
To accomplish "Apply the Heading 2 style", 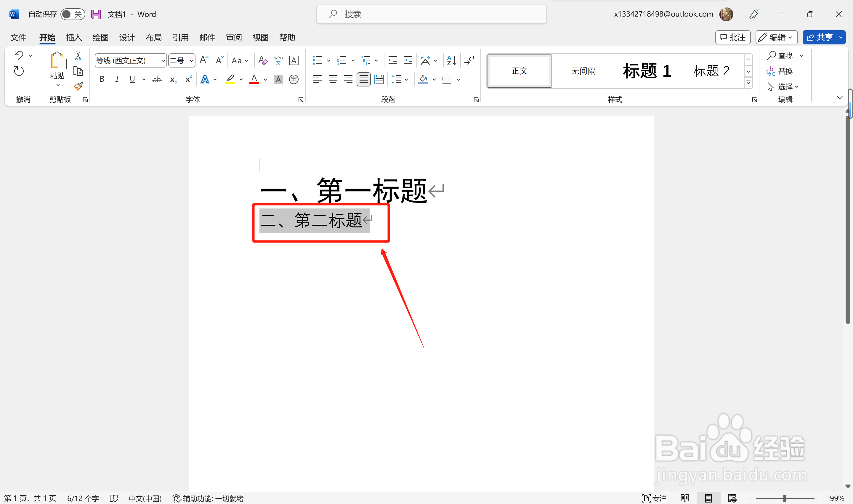I will 711,71.
